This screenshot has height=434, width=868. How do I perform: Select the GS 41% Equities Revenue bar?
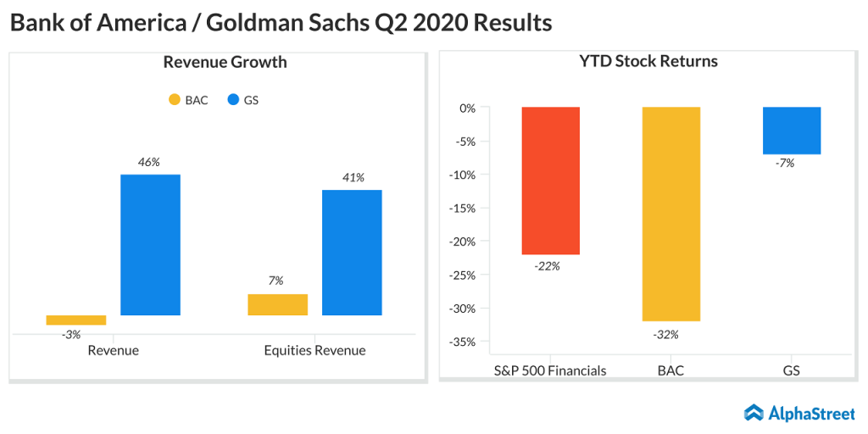click(352, 252)
